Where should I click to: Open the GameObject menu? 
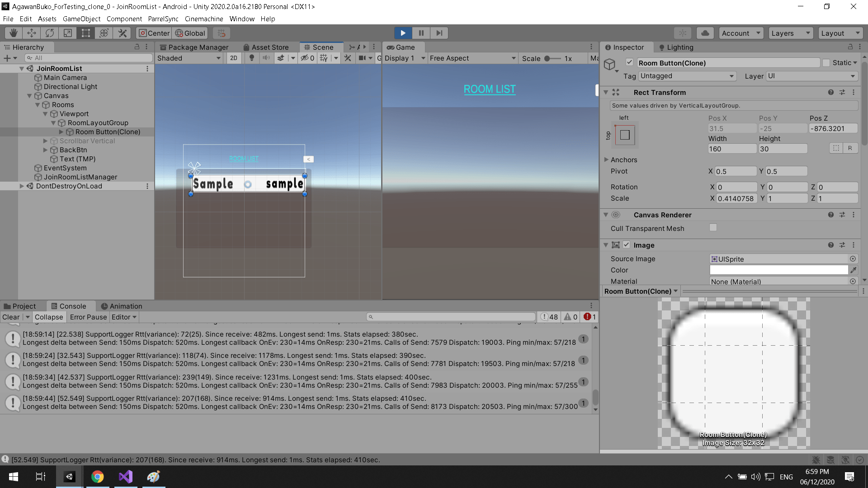pyautogui.click(x=81, y=19)
